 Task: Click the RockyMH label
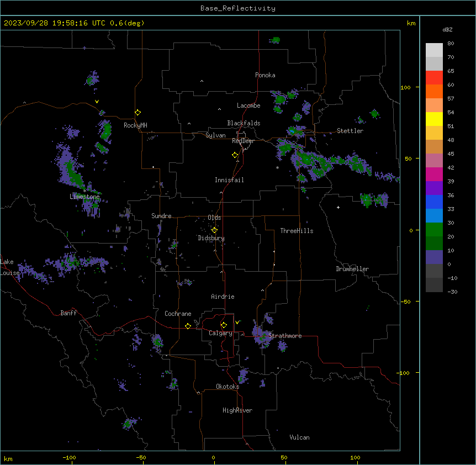[135, 125]
